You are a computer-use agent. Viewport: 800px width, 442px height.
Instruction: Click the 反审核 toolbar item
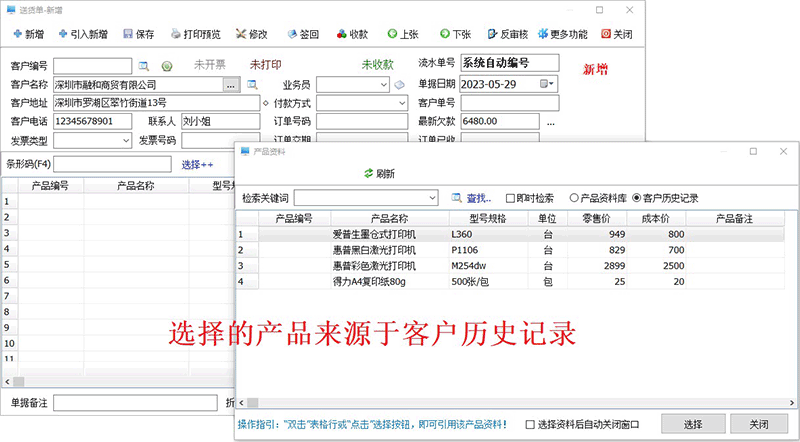pyautogui.click(x=513, y=34)
